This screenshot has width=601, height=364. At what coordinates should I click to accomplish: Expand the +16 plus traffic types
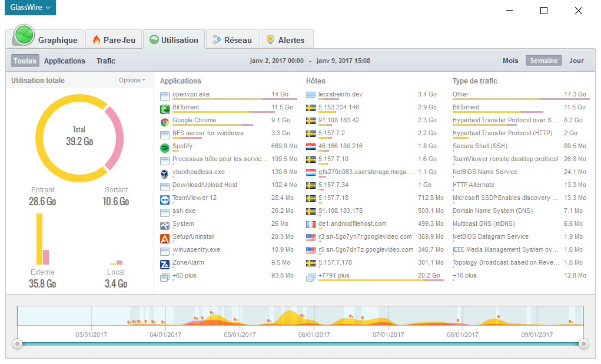click(x=464, y=276)
